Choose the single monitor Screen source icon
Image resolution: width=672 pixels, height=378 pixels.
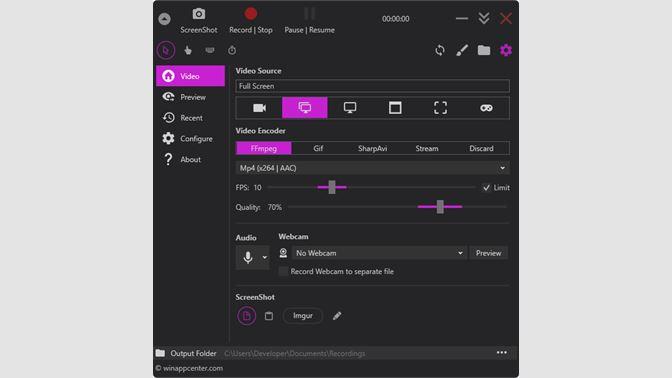[x=350, y=108]
